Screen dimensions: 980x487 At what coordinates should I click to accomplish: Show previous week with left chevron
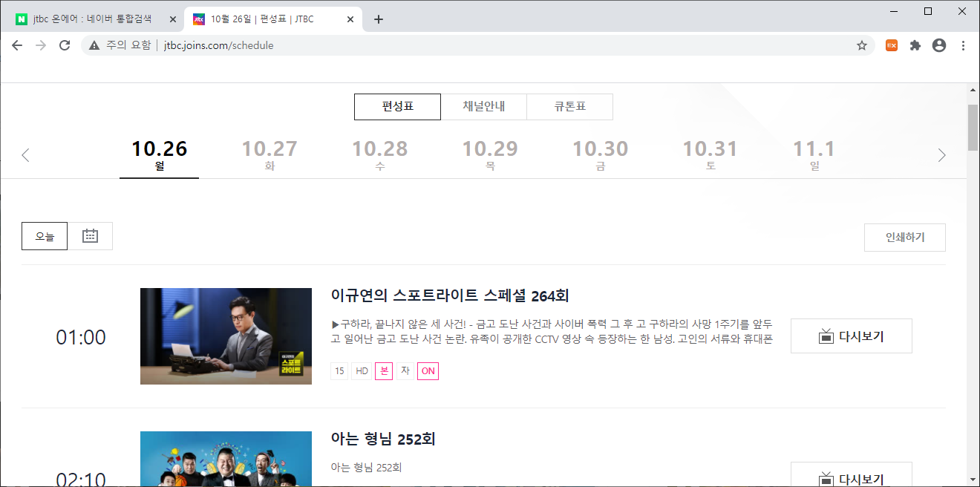[x=25, y=155]
